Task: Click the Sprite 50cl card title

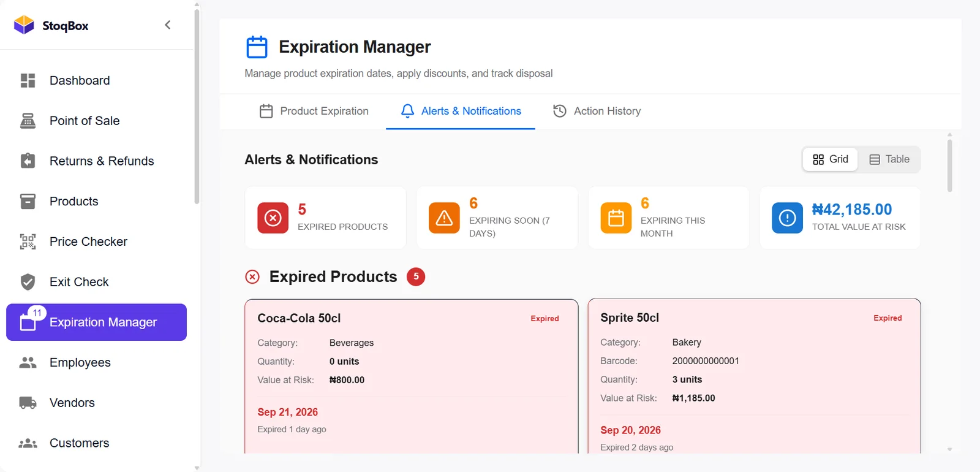Action: tap(630, 318)
